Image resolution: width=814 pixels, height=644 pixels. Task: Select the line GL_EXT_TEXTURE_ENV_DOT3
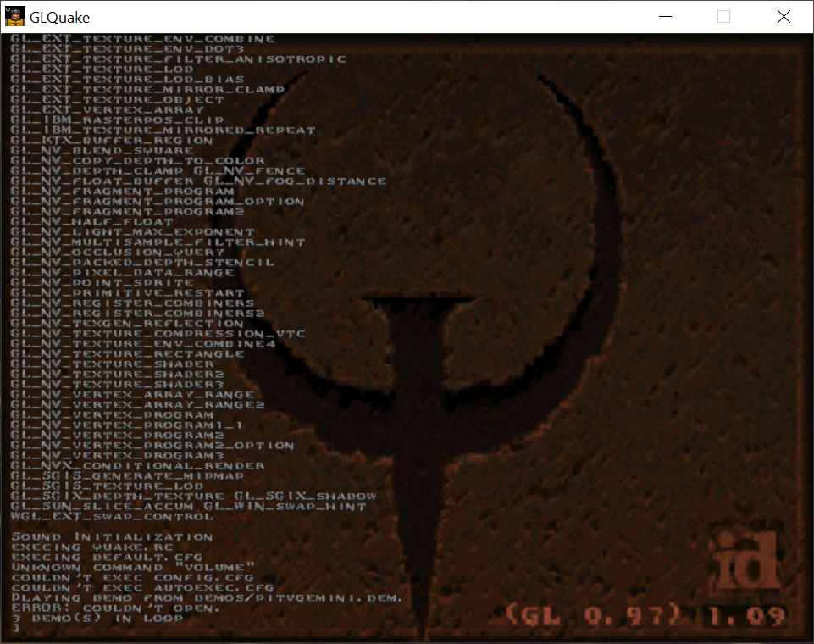click(127, 49)
